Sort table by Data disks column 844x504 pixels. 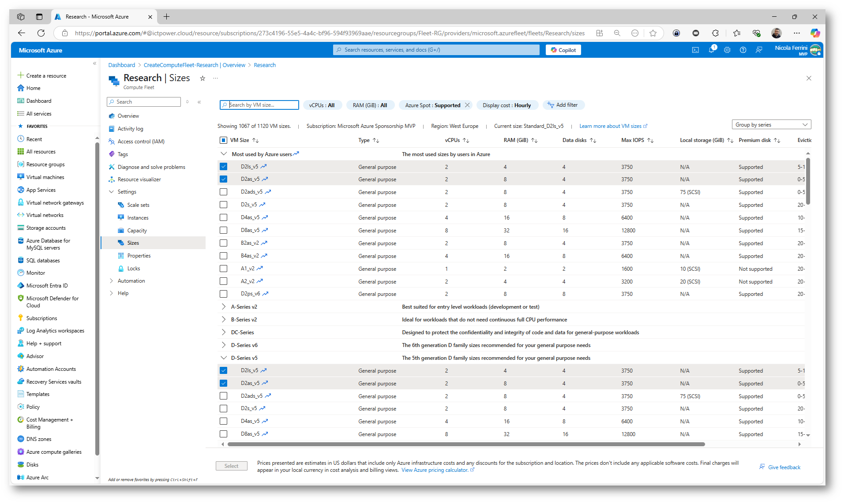tap(579, 140)
